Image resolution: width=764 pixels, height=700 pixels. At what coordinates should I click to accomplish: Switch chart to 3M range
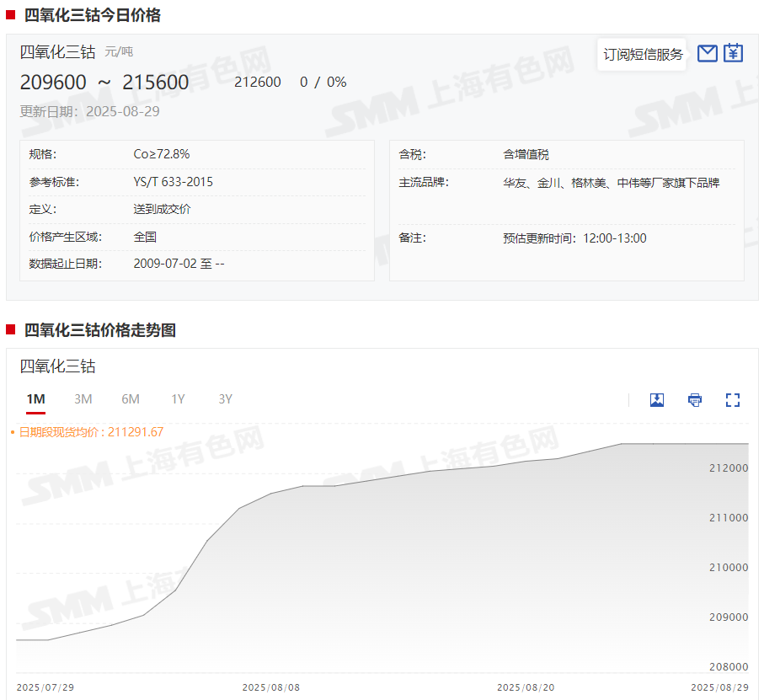coord(83,399)
